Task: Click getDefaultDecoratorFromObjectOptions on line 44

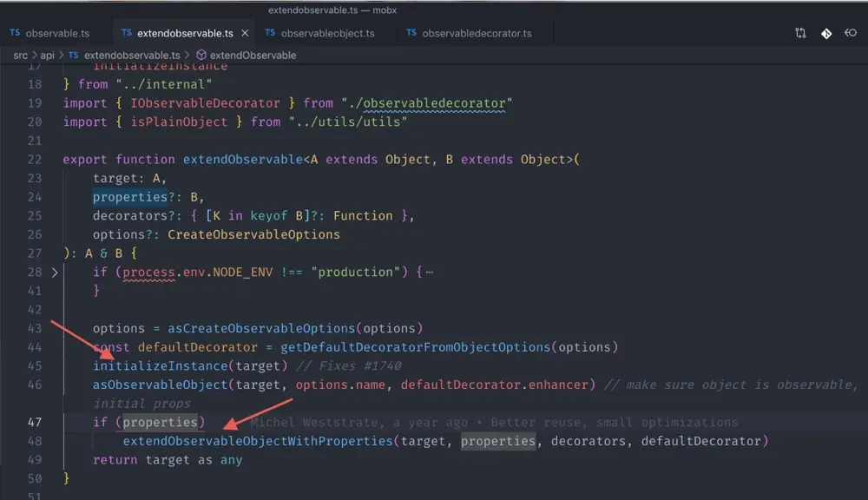Action: point(416,347)
